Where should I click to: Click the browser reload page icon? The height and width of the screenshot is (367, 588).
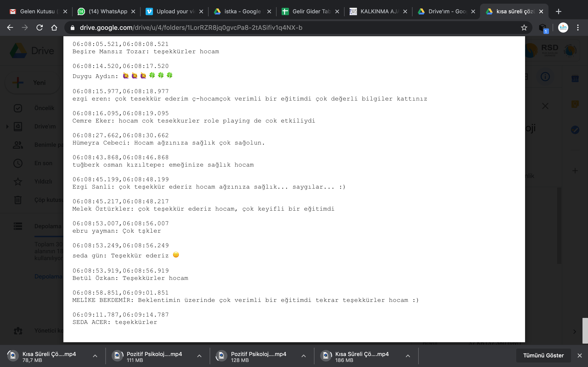coord(40,28)
